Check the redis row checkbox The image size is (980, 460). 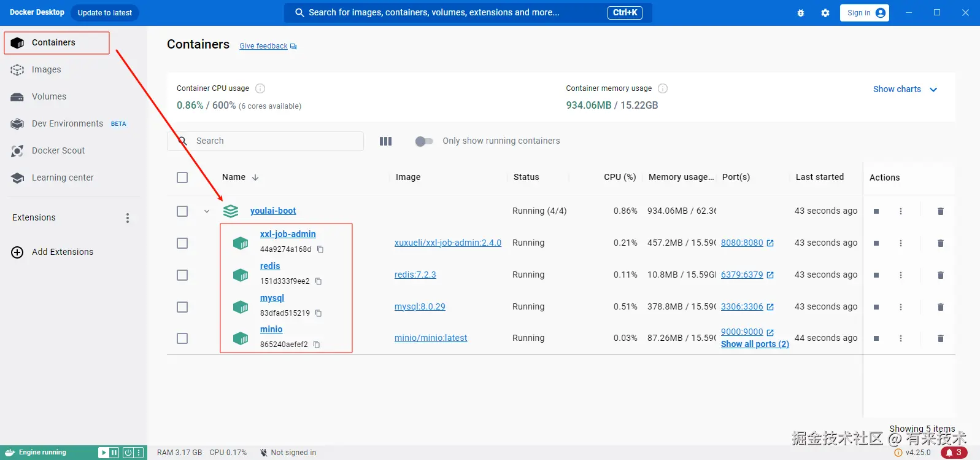[182, 275]
